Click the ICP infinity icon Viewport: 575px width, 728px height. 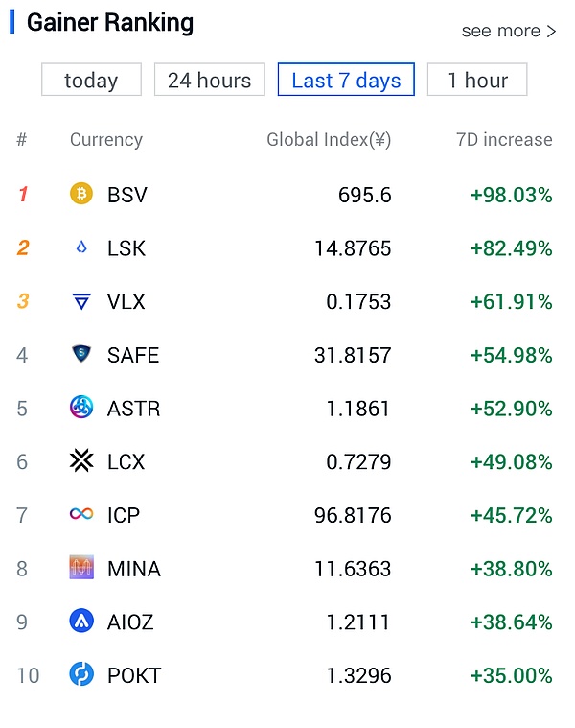[x=81, y=515]
